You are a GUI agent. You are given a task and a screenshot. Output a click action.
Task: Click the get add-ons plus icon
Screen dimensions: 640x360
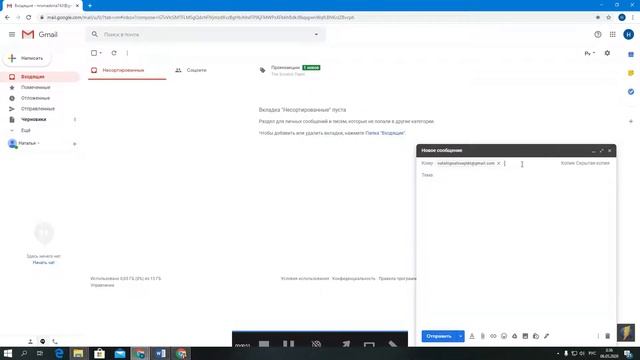[631, 121]
